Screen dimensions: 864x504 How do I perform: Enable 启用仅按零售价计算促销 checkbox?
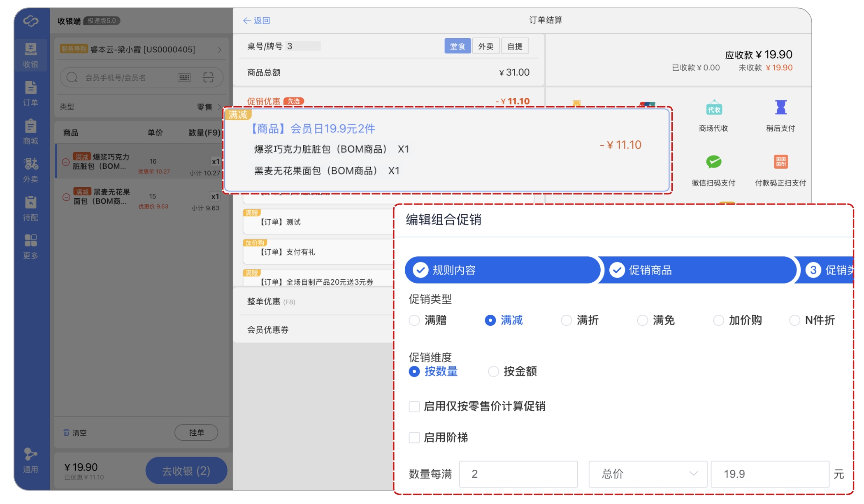(414, 406)
